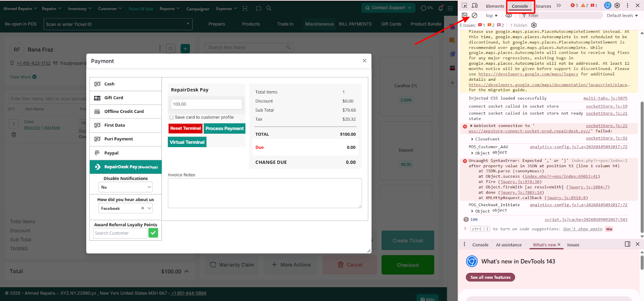This screenshot has width=644, height=301.
Task: Open Default levels dropdown in console
Action: [x=622, y=16]
